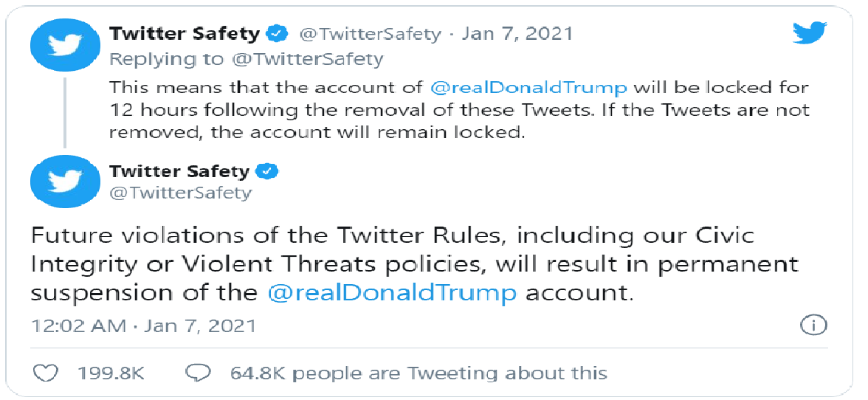Click the verified badge in the reply header
Viewport: 868px width, 400px height.
[278, 34]
